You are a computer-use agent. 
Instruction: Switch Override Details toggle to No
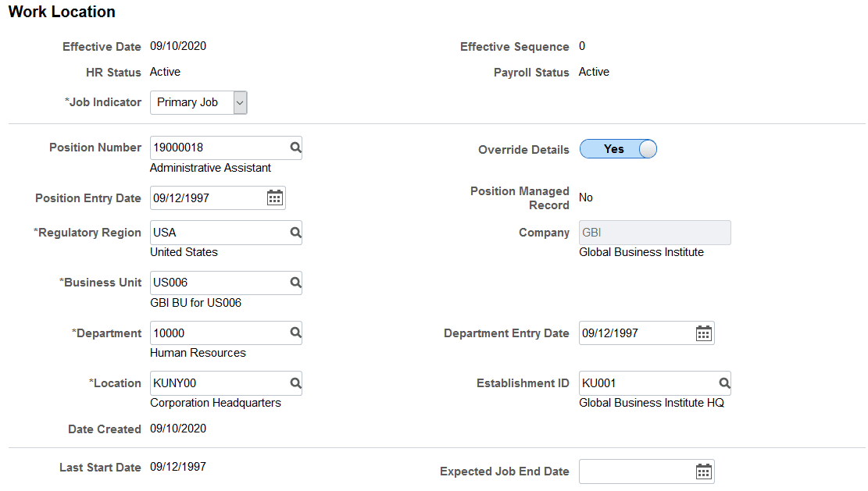coord(618,148)
